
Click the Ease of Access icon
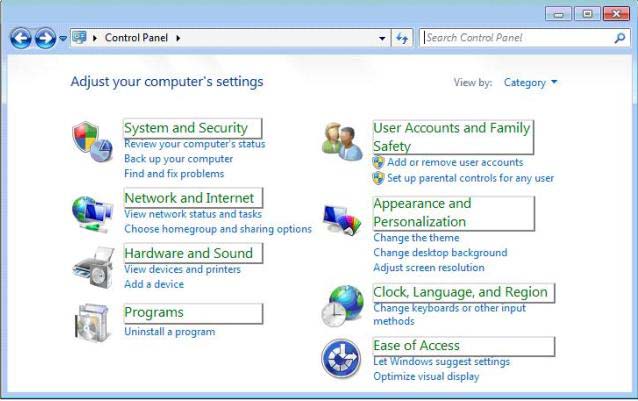[341, 358]
